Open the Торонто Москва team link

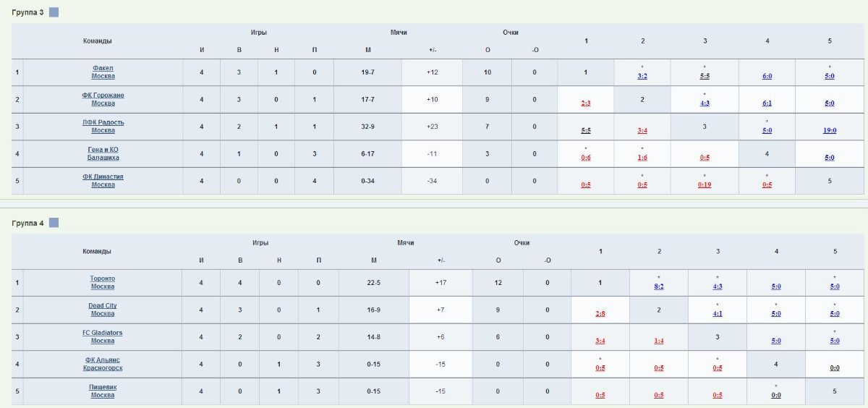click(x=102, y=282)
